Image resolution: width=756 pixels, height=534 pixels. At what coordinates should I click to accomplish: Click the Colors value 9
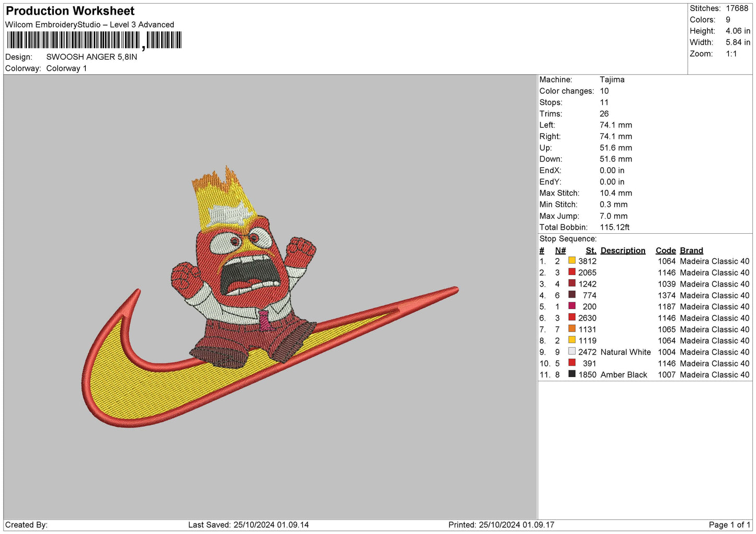[x=728, y=20]
